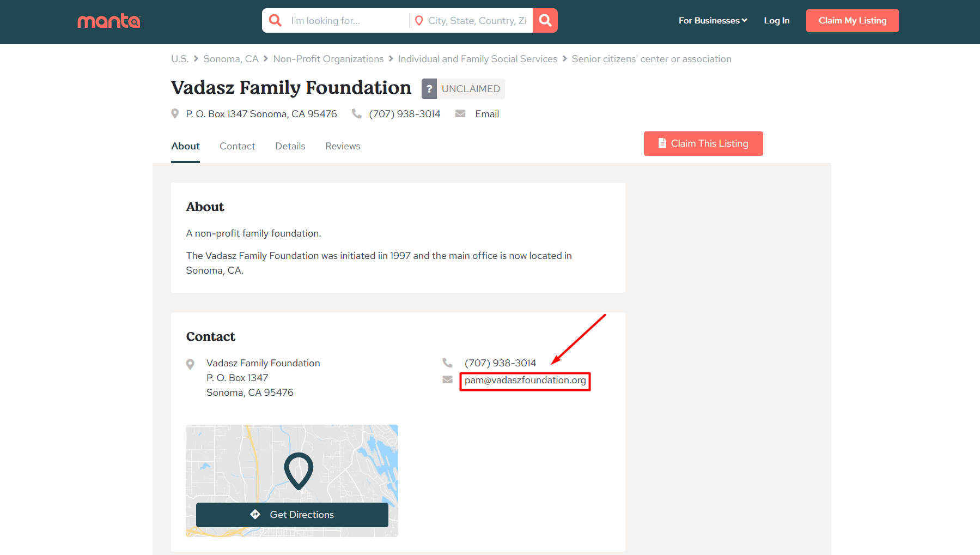Click the magnifier icon in search field
The width and height of the screenshot is (980, 555).
pyautogui.click(x=276, y=21)
